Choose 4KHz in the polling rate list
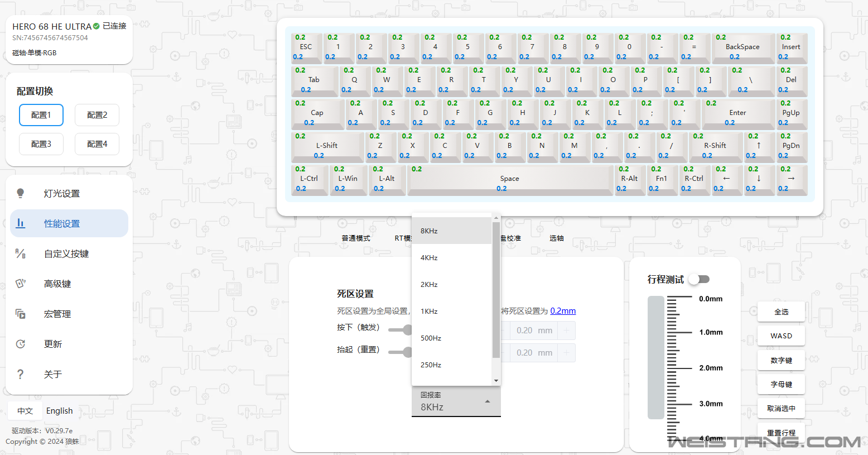 pos(452,257)
